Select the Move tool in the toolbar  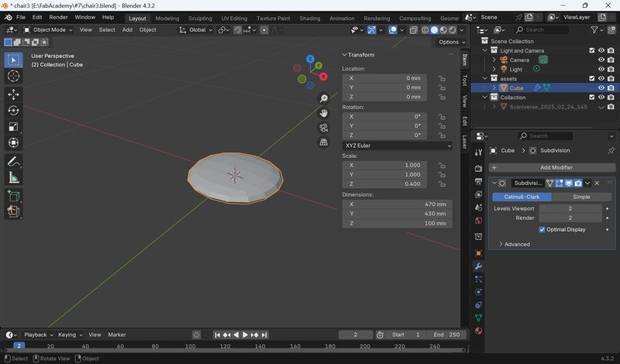pos(13,94)
